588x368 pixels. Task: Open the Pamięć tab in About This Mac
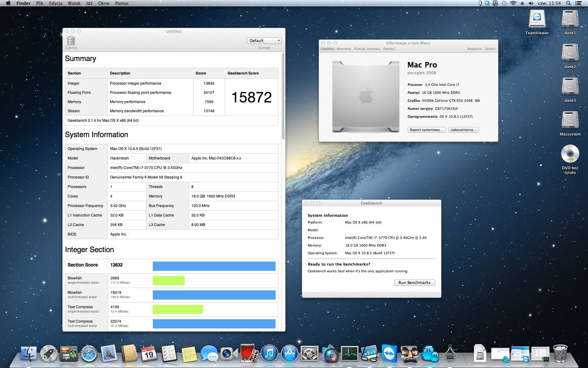click(x=389, y=49)
